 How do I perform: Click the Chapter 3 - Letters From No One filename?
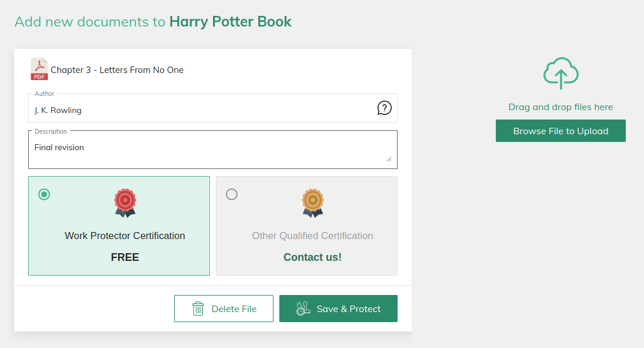pos(117,70)
